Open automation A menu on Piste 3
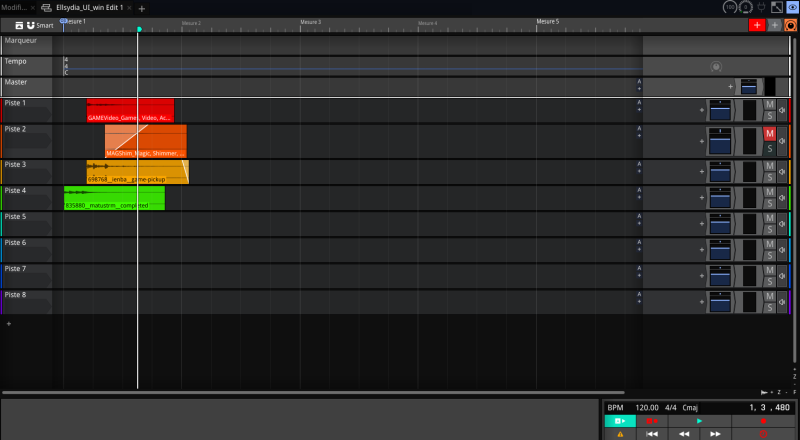 639,164
